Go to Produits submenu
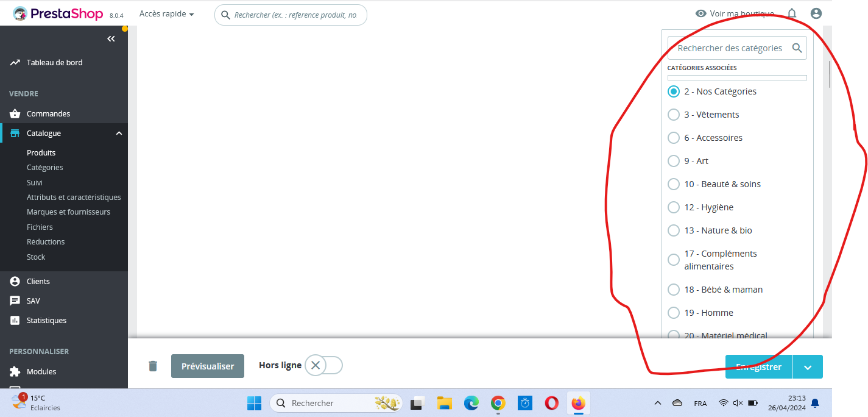Screen dimensions: 868x417 pos(41,152)
